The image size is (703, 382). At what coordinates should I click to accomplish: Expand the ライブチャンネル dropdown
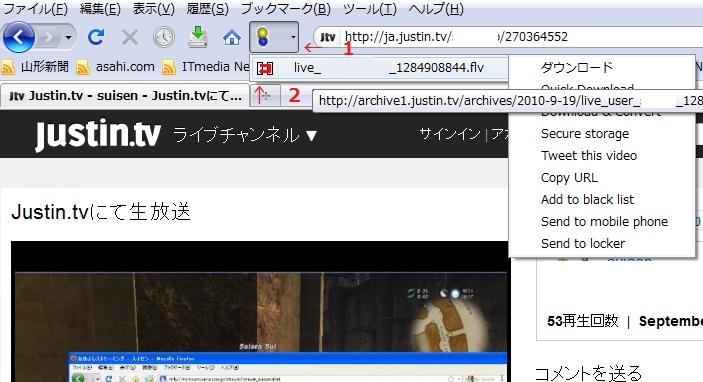[245, 135]
